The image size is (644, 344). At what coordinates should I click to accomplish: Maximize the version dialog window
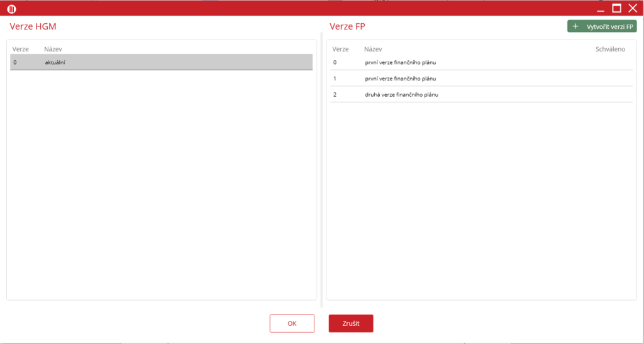pyautogui.click(x=617, y=8)
